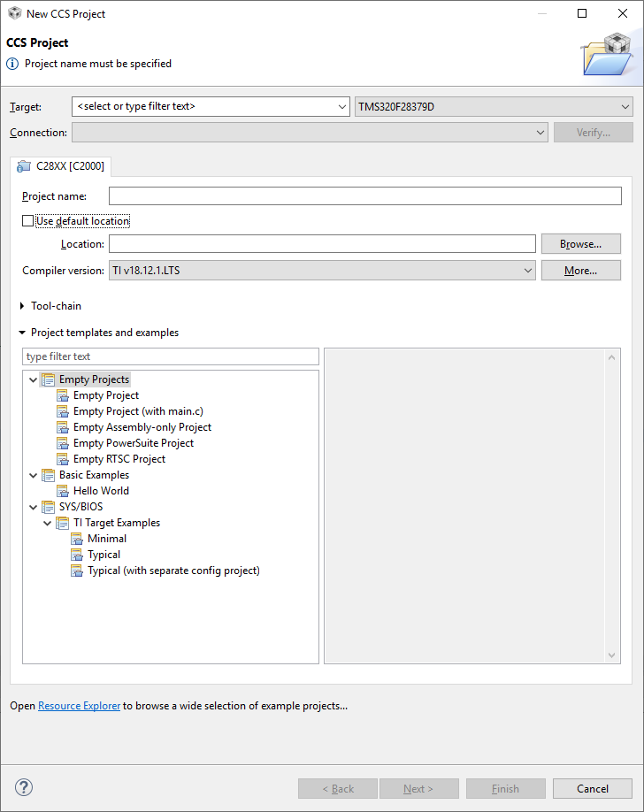Click the Empty RTSC Project icon
This screenshot has width=644, height=812.
(63, 459)
